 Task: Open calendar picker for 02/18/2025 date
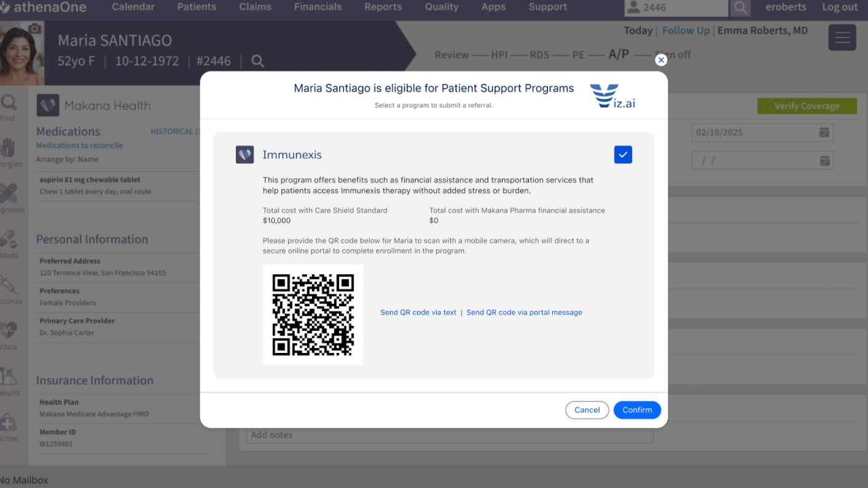pyautogui.click(x=824, y=132)
